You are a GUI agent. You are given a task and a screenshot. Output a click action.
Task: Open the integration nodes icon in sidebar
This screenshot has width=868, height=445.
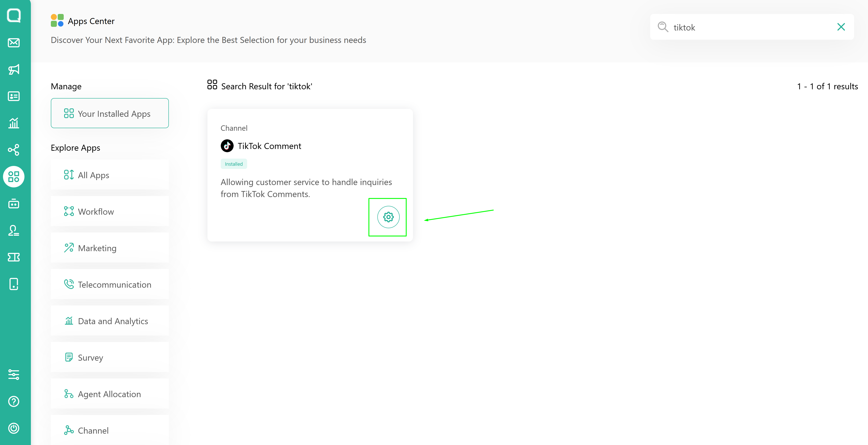[x=14, y=150]
